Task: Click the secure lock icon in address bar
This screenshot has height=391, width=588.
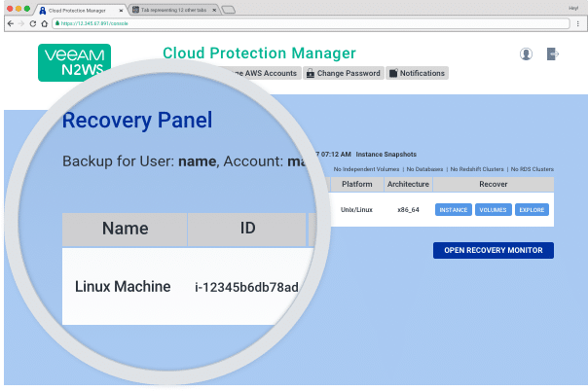Action: (x=57, y=23)
